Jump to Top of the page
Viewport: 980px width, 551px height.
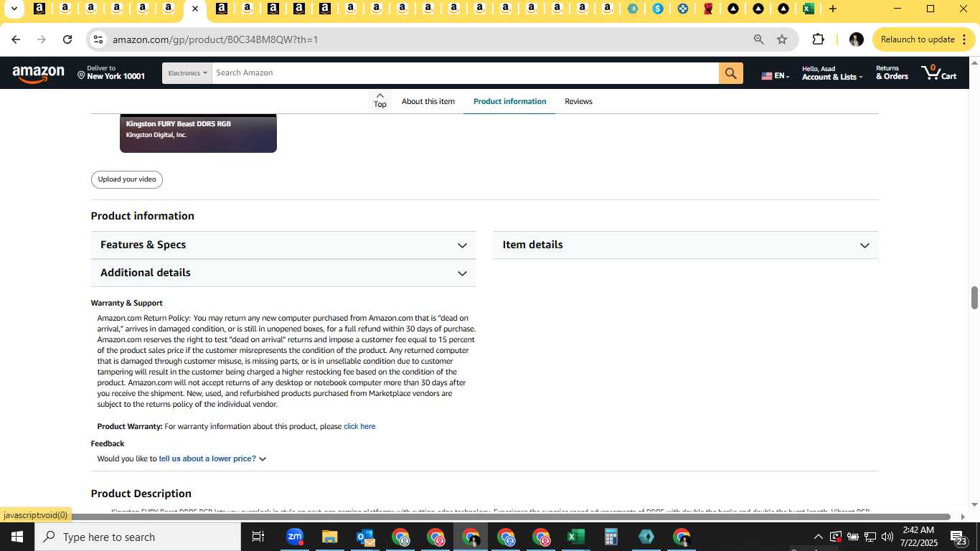point(380,100)
